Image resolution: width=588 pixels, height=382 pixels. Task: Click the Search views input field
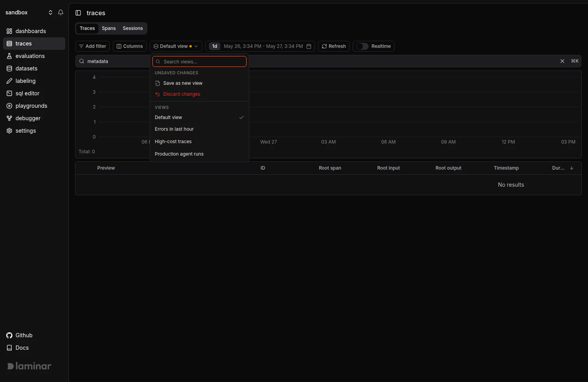coord(199,61)
